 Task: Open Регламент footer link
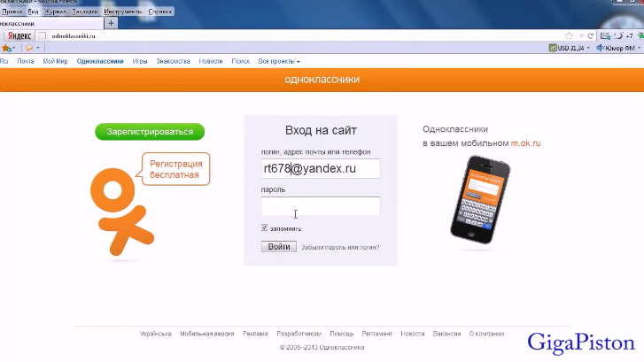tap(377, 334)
